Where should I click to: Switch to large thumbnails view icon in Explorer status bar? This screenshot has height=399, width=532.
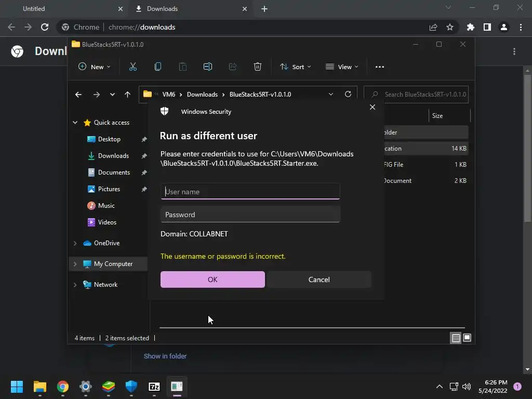coord(467,338)
